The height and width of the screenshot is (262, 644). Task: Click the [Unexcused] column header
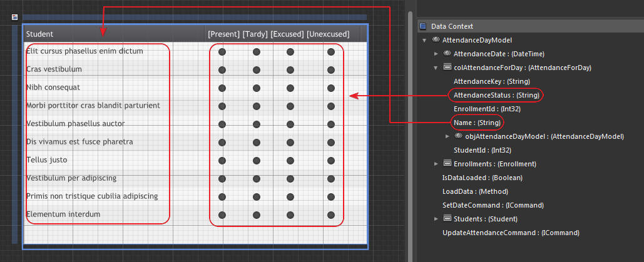(x=328, y=34)
